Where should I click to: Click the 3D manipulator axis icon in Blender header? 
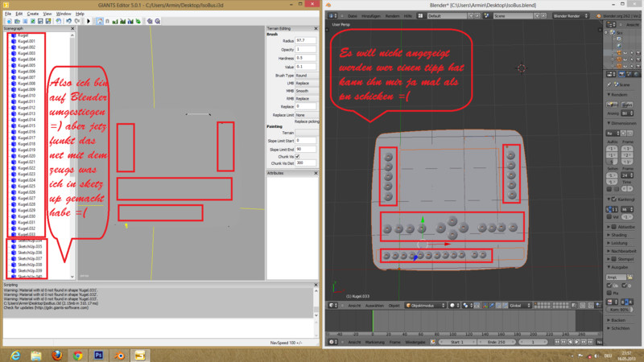pyautogui.click(x=485, y=306)
